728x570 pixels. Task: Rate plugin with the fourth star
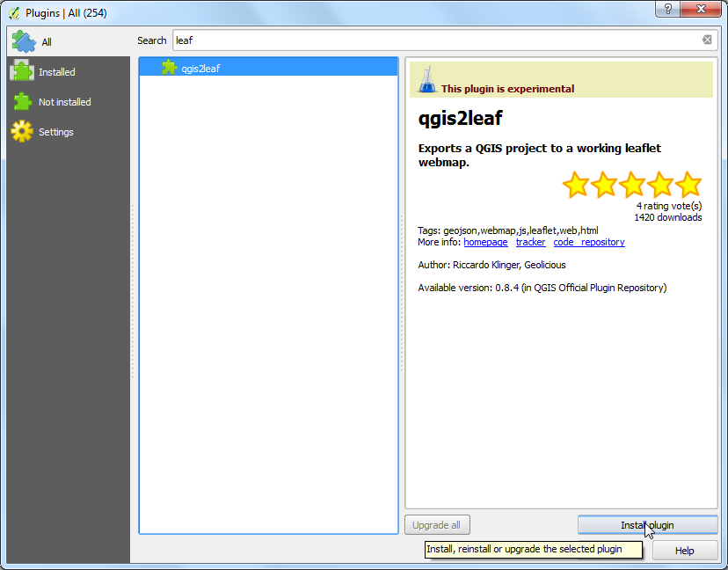coord(660,185)
